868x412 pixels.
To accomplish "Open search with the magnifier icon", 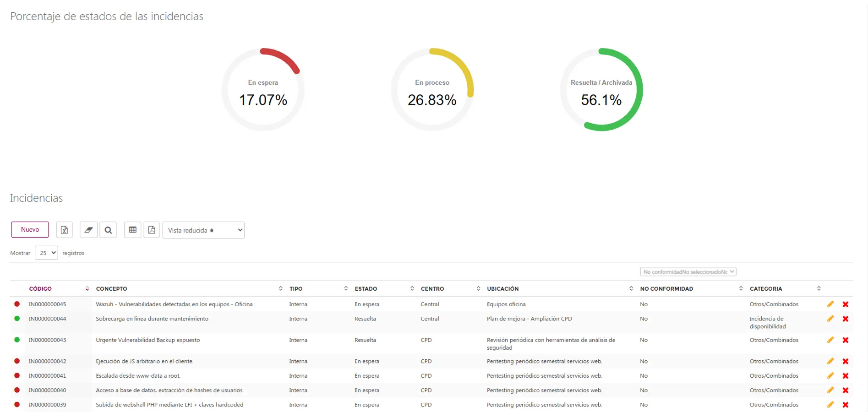I will 108,230.
